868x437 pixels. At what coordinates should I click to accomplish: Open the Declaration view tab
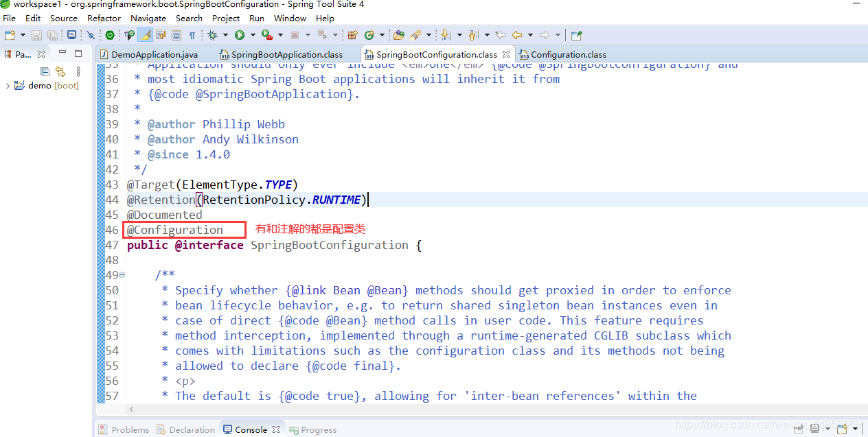pos(185,430)
